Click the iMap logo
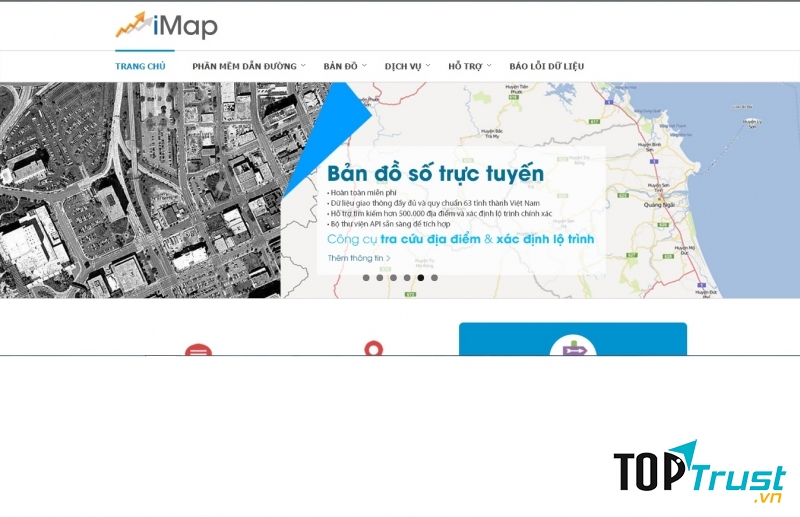This screenshot has height=517, width=800. 166,26
